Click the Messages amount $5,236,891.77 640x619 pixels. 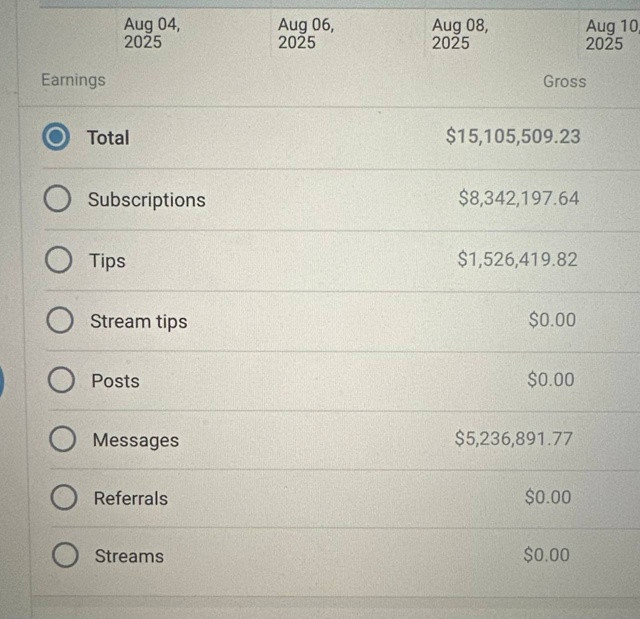[x=513, y=438]
